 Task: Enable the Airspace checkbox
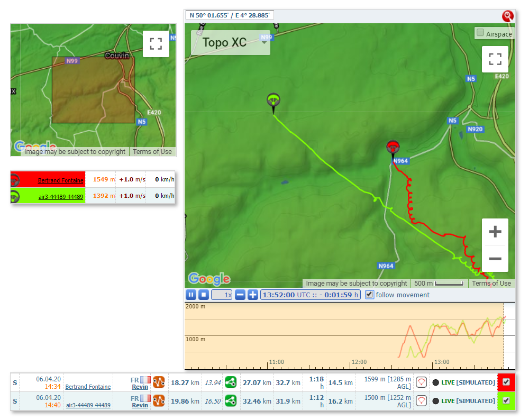click(x=480, y=33)
